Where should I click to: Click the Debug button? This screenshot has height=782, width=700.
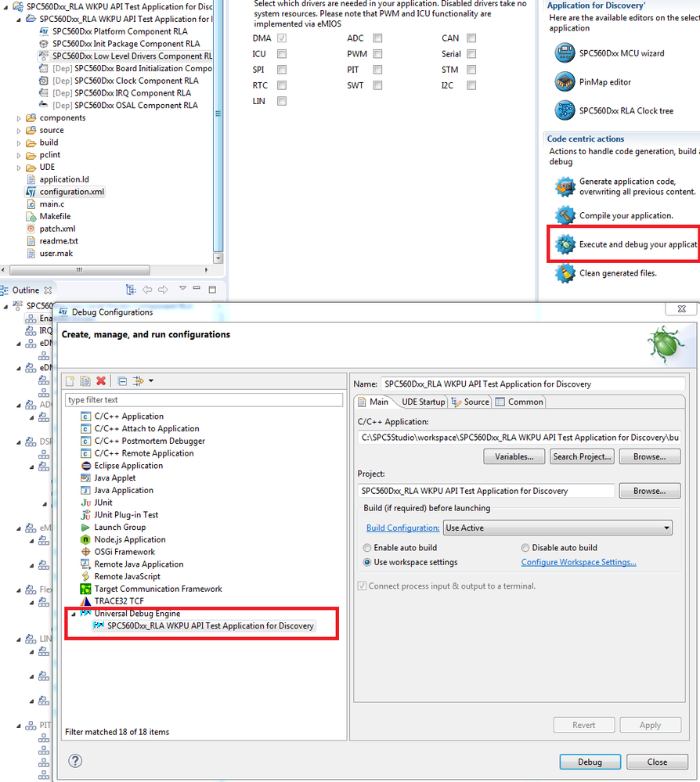pyautogui.click(x=590, y=762)
